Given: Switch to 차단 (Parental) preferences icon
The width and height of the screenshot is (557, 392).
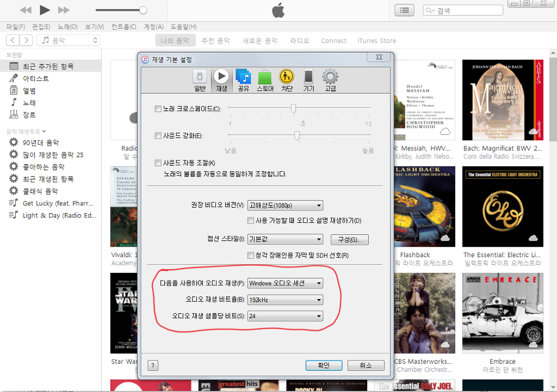Looking at the screenshot, I should (287, 79).
